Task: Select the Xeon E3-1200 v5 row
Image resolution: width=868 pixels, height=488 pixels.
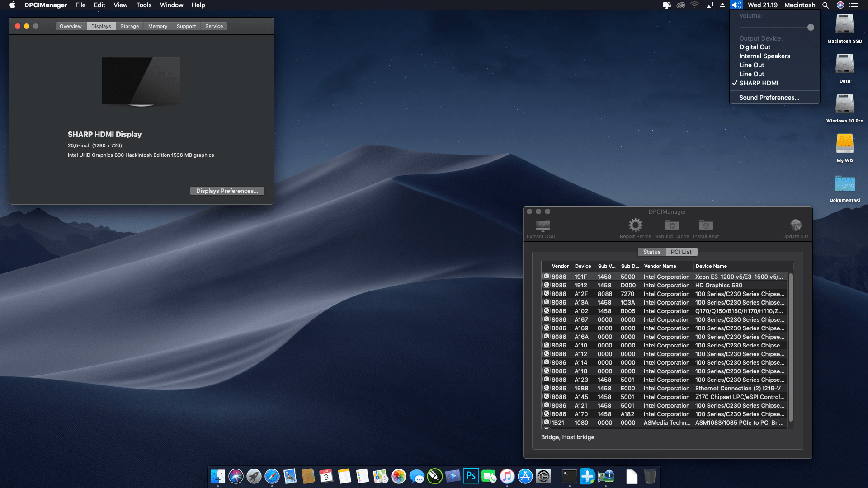Action: 665,277
